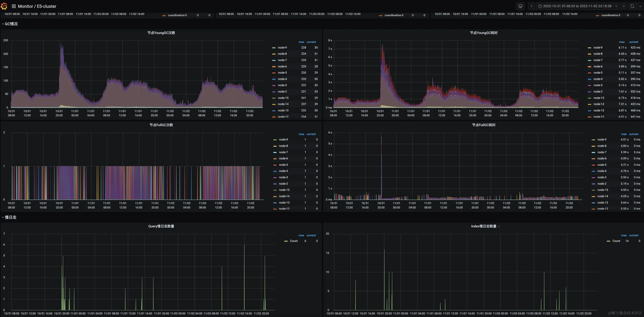
Task: Open the refresh interval dropdown arrow
Action: (x=640, y=6)
